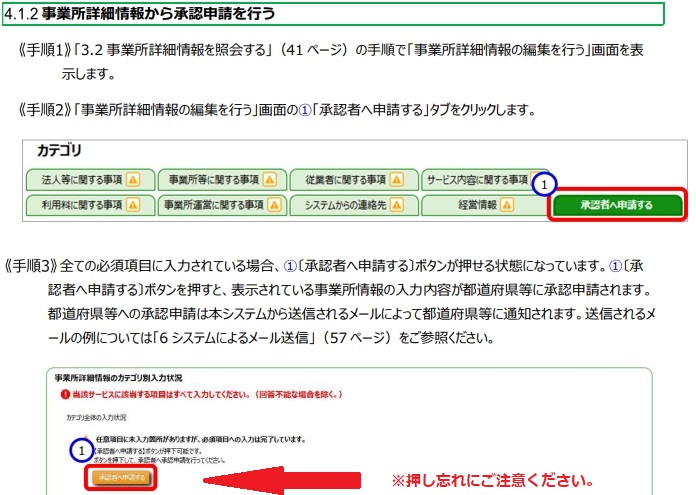Click the warning icon on 事業所等に関する事項
Image resolution: width=696 pixels, height=495 pixels.
coord(269,180)
